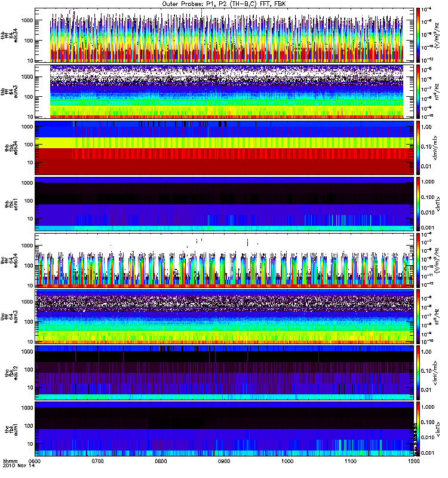Click the 1200 time axis label
This screenshot has width=448, height=478.
(413, 461)
